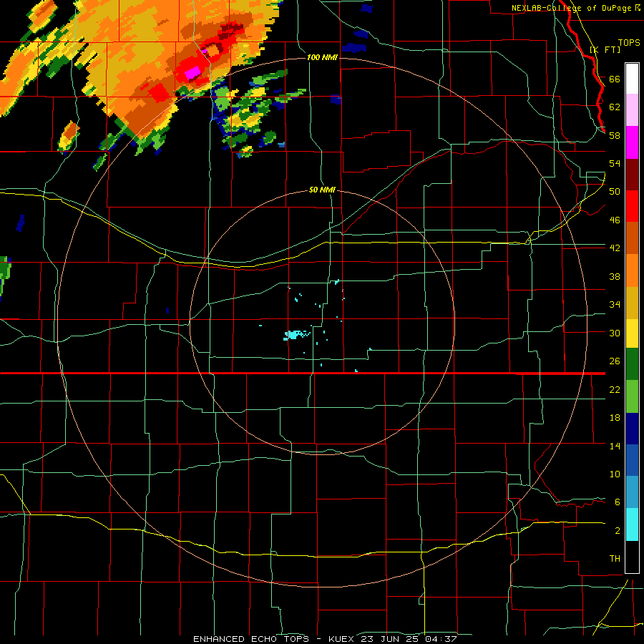Click the dark red legend swatch

pyautogui.click(x=632, y=174)
